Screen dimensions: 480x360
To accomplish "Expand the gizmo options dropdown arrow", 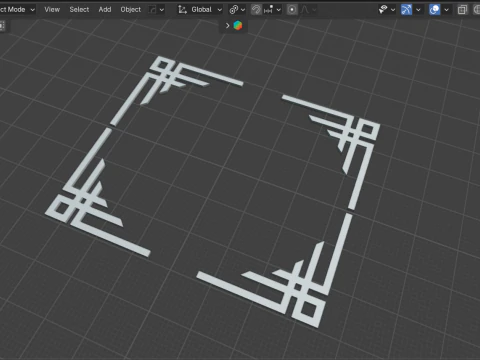I will (418, 10).
